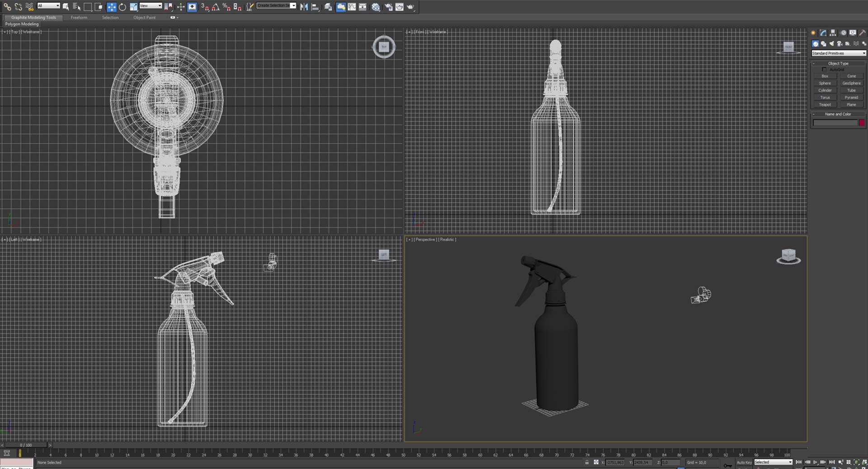
Task: Choose the Bind to Space Warp tool
Action: (29, 7)
